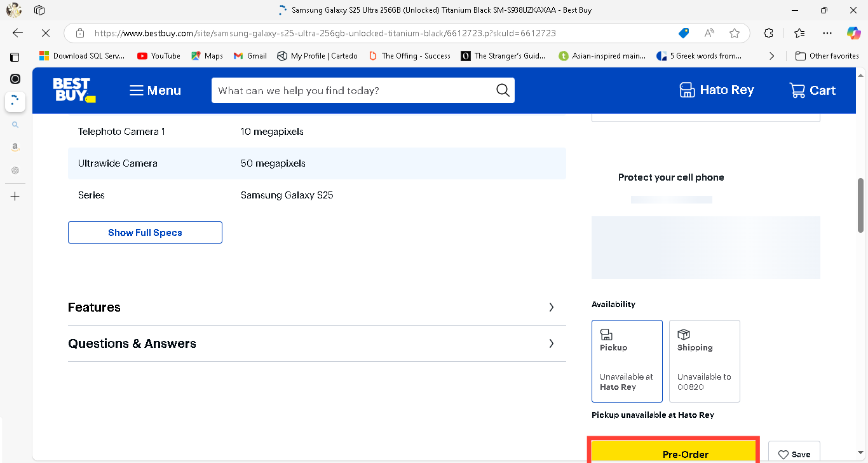The width and height of the screenshot is (868, 463).
Task: Open the Favorites list icon
Action: 799,33
